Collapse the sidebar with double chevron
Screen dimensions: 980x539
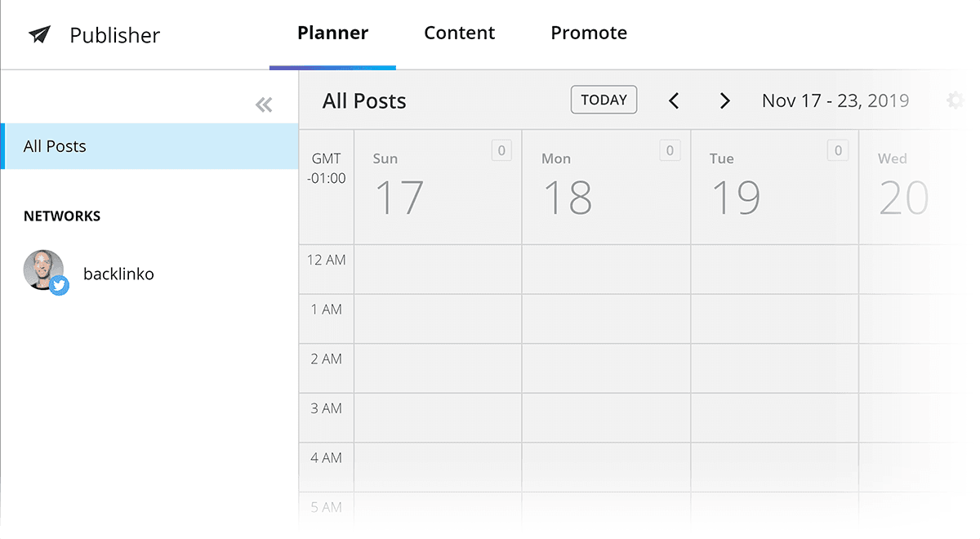pos(264,105)
